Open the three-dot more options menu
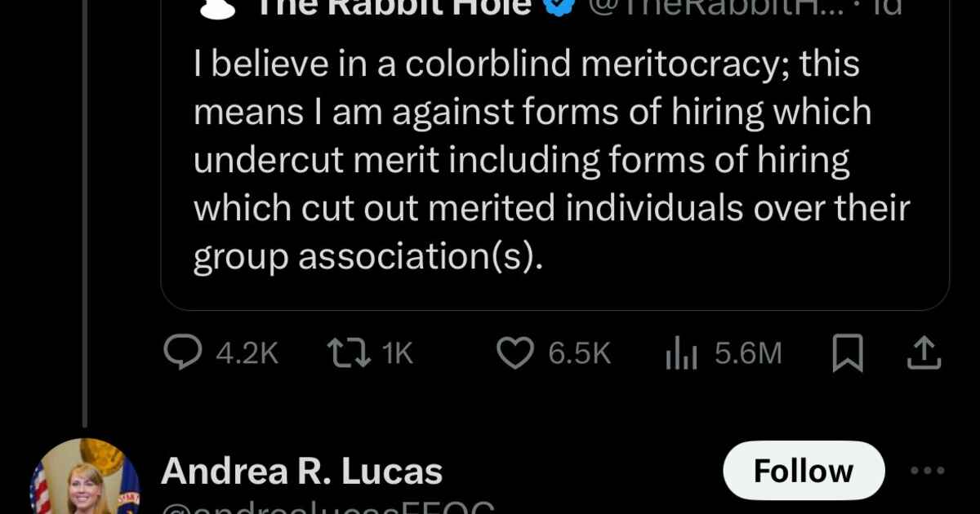This screenshot has width=980, height=514. 928,471
